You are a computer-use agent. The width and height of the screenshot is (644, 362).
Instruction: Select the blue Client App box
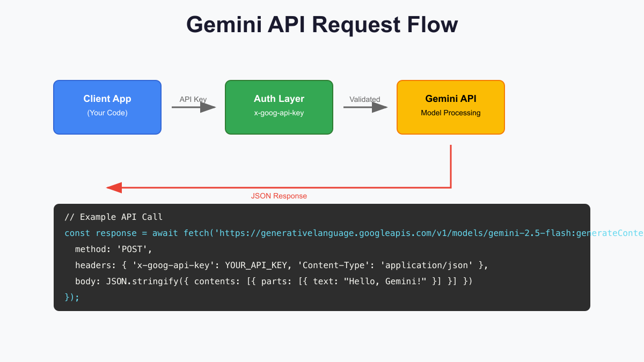point(107,107)
